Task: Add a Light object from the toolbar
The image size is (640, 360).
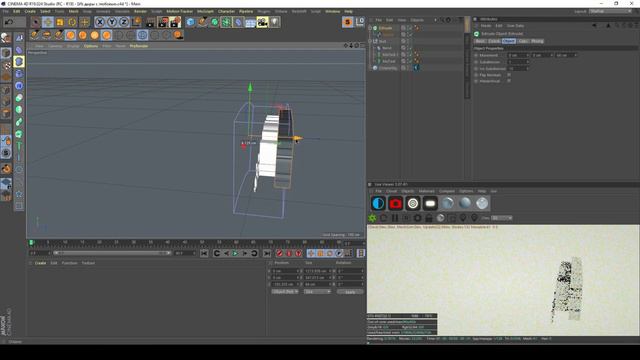Action: point(275,22)
